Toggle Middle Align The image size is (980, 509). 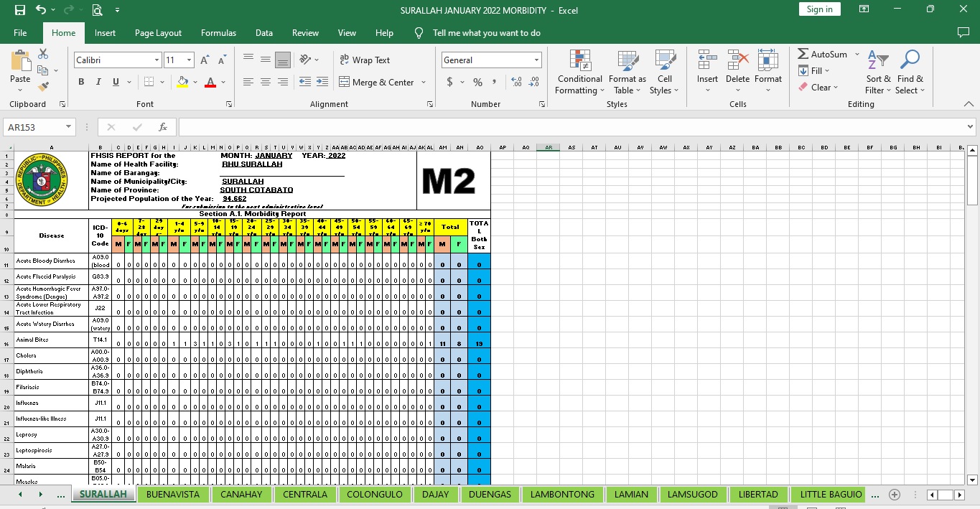tap(266, 60)
